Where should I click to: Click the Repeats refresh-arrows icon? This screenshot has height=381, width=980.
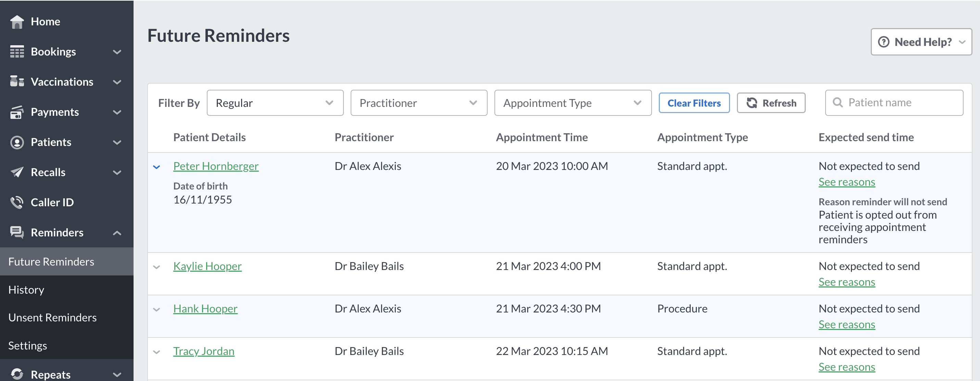[x=17, y=374]
